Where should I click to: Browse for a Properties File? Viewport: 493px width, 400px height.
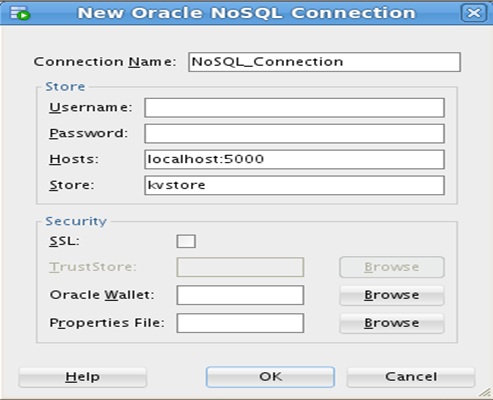point(392,323)
